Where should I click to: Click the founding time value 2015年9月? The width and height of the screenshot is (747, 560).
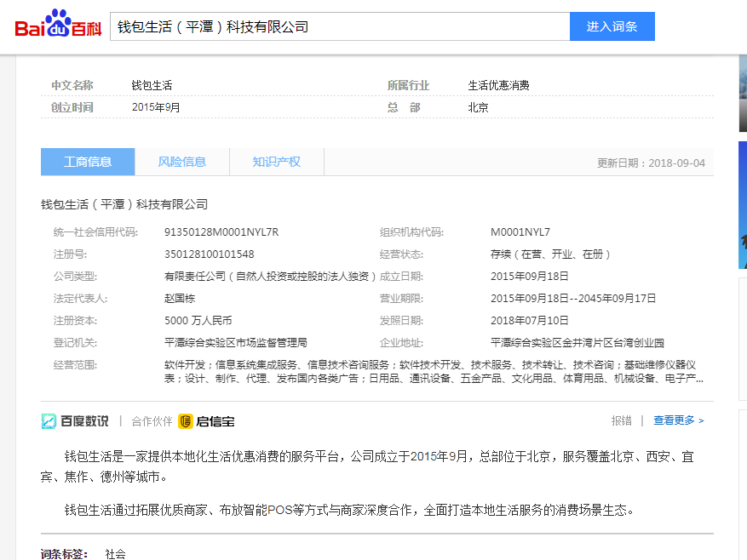156,107
